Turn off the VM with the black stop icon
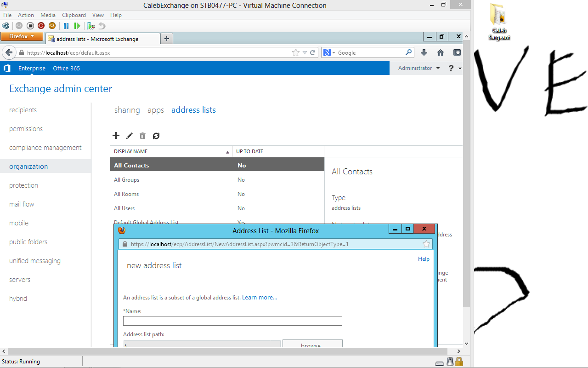The image size is (588, 368). pyautogui.click(x=30, y=26)
